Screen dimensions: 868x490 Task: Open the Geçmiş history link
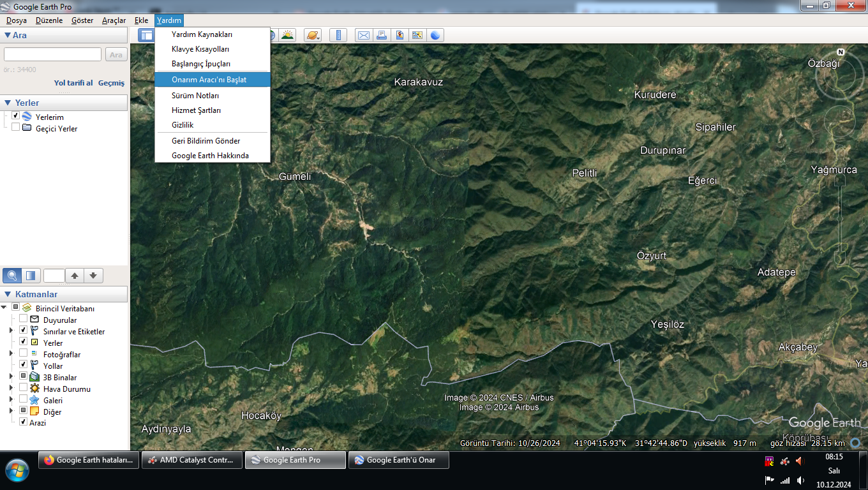tap(111, 83)
